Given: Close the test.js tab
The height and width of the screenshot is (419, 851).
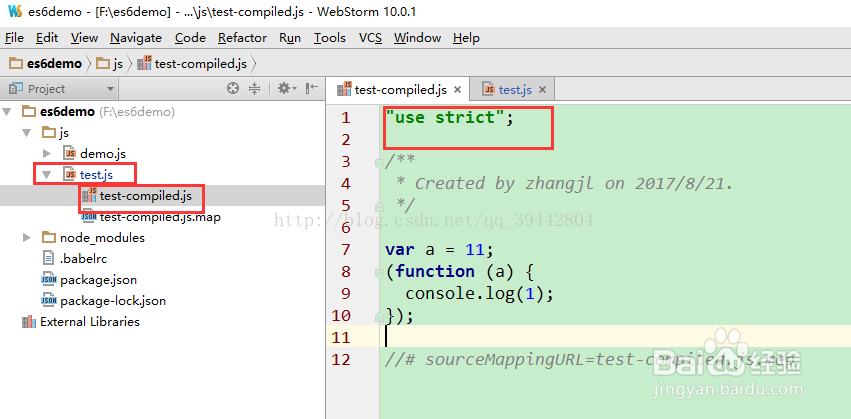Looking at the screenshot, I should pyautogui.click(x=542, y=90).
